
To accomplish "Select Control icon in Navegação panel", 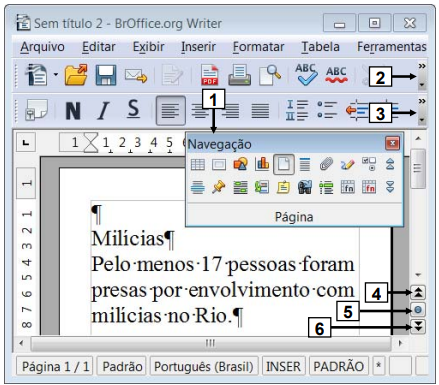I will click(x=369, y=164).
